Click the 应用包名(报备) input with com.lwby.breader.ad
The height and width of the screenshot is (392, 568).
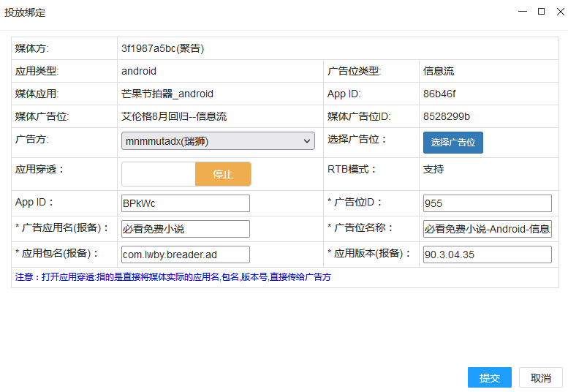(186, 255)
